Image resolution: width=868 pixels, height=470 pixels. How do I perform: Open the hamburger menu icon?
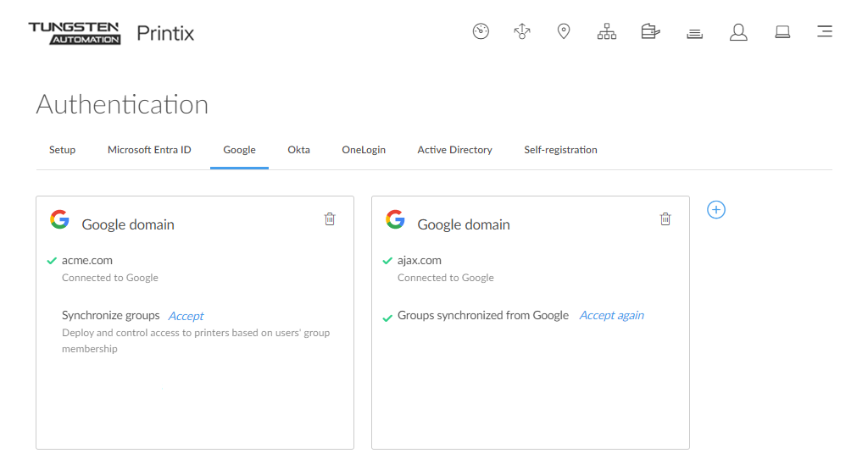[824, 32]
